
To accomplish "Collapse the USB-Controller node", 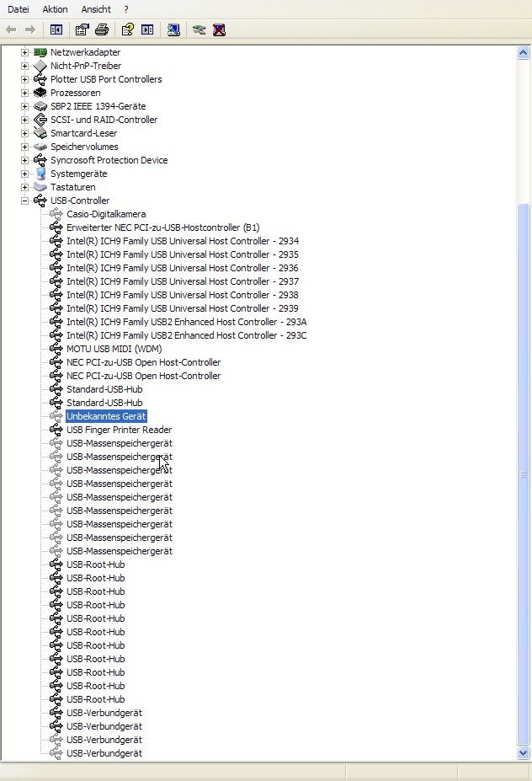I will click(24, 201).
